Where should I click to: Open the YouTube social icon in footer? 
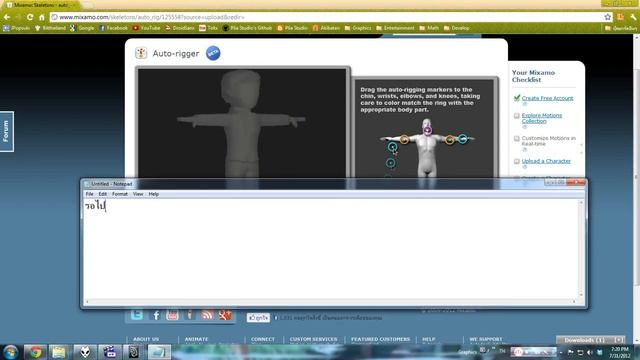tap(172, 315)
